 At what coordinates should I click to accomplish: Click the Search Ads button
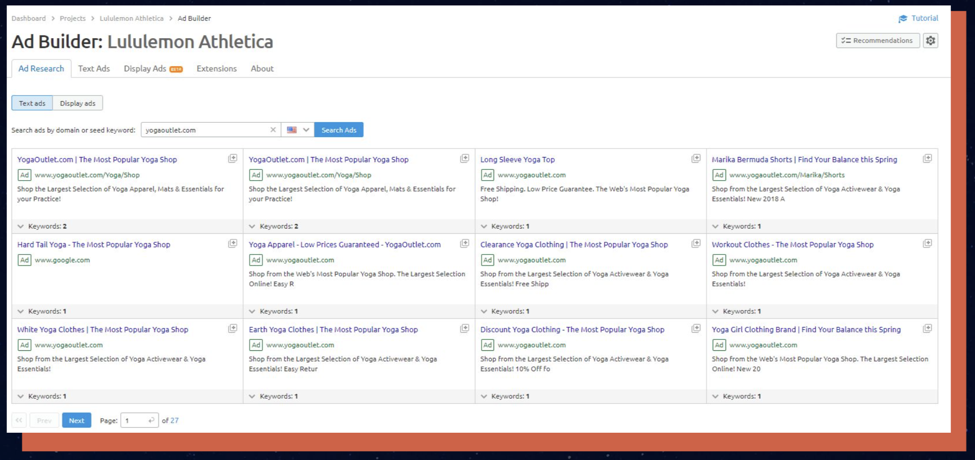pos(339,130)
